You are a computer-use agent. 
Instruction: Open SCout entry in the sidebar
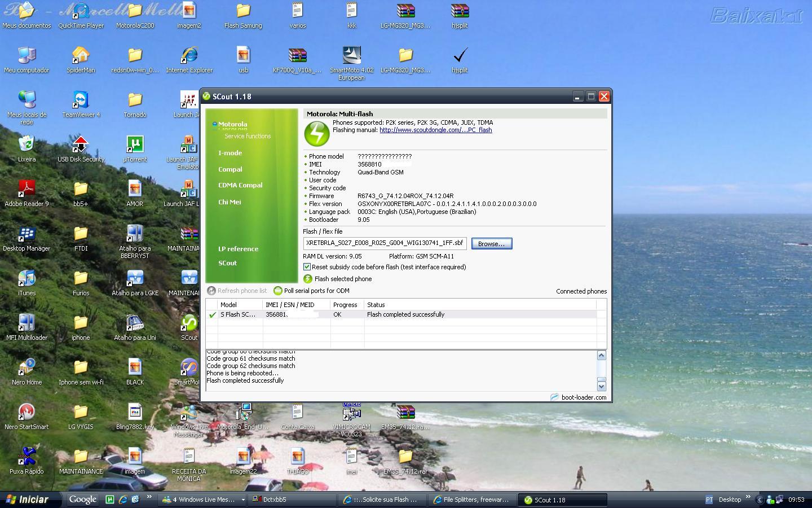coord(227,263)
